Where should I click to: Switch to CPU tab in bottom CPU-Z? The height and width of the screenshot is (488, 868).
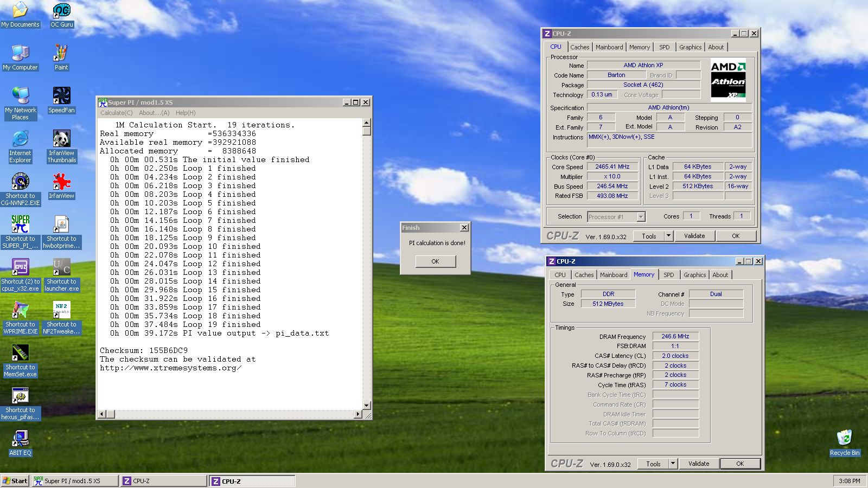tap(560, 275)
